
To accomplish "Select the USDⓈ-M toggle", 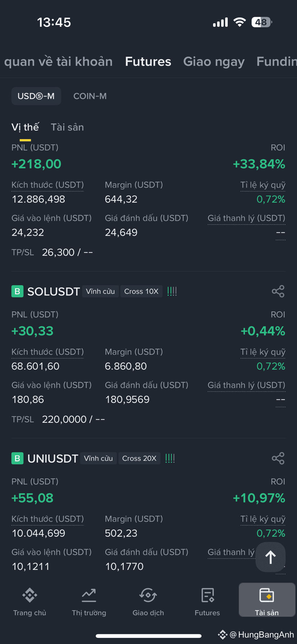I will click(36, 96).
